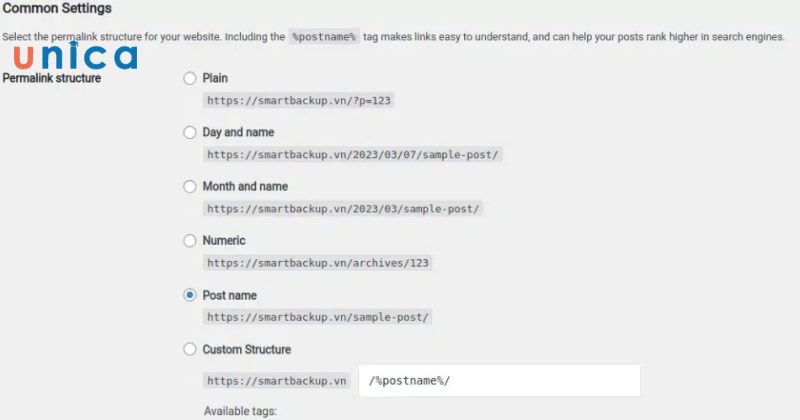The image size is (800, 420).
Task: Pick the Numeric radio button
Action: click(x=190, y=240)
